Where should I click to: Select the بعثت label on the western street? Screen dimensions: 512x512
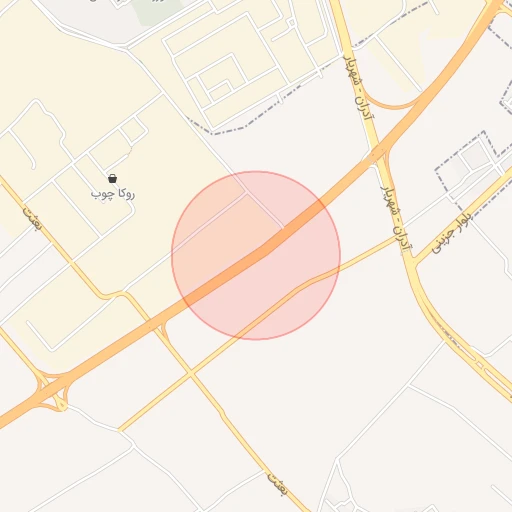click(x=33, y=218)
